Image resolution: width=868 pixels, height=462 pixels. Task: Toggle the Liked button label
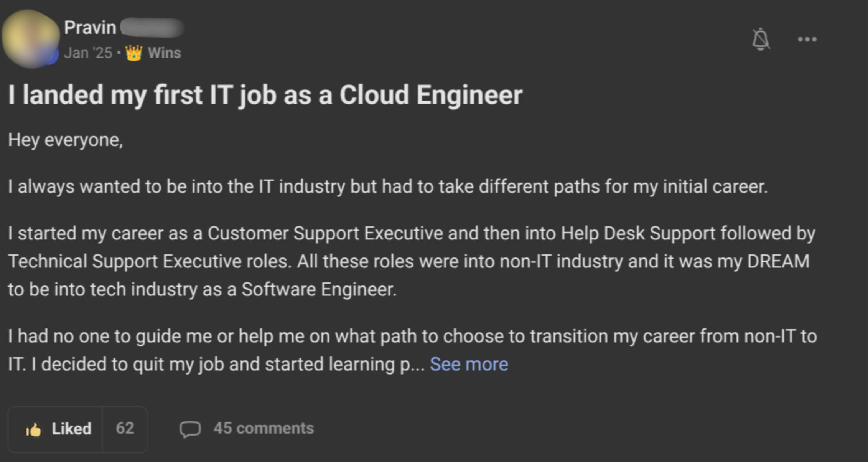click(71, 429)
